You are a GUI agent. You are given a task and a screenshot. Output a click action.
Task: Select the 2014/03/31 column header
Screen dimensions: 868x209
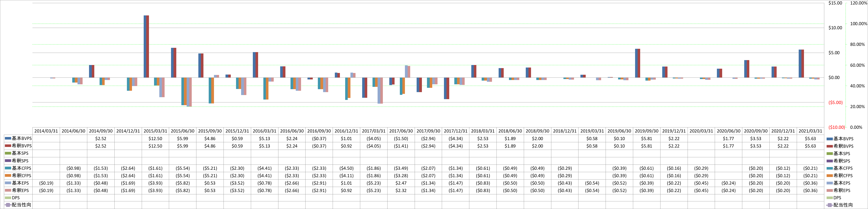(x=46, y=131)
